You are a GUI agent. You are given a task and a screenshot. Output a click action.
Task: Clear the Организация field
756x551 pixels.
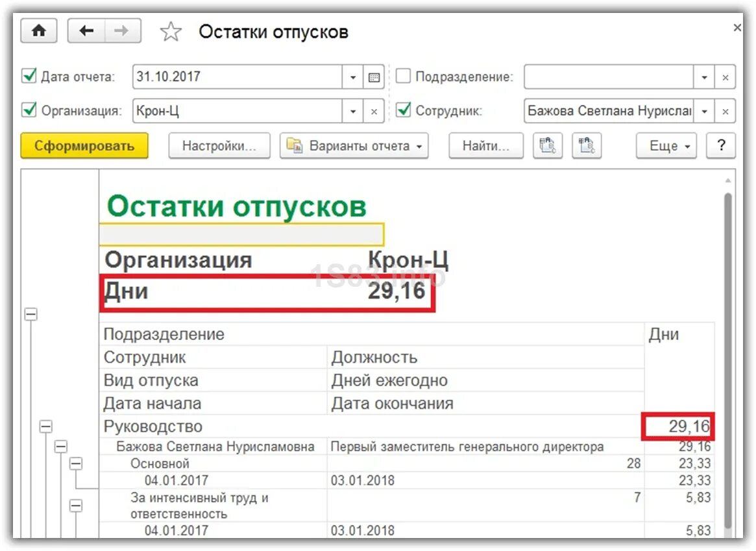point(374,112)
